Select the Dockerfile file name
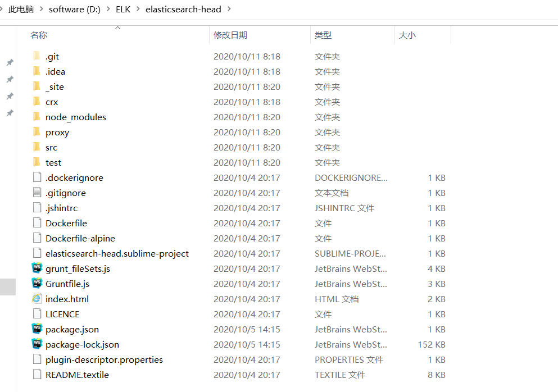The image size is (558, 392). coord(66,223)
